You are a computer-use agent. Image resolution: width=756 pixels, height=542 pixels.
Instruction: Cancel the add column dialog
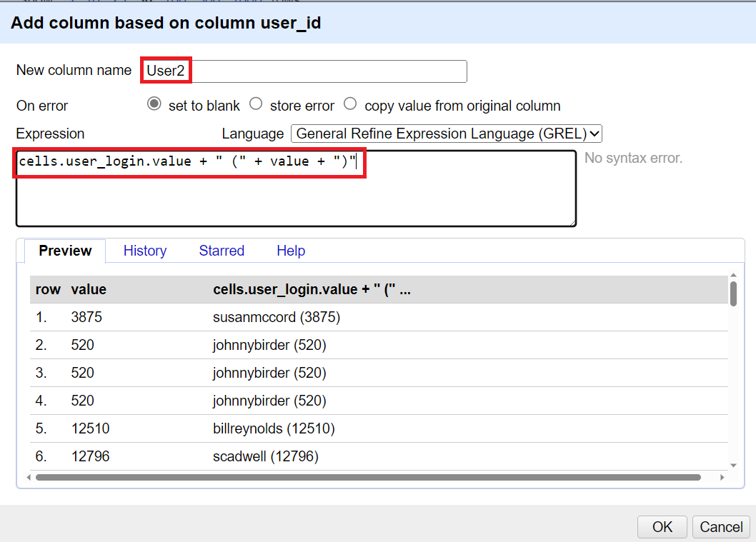(x=721, y=527)
